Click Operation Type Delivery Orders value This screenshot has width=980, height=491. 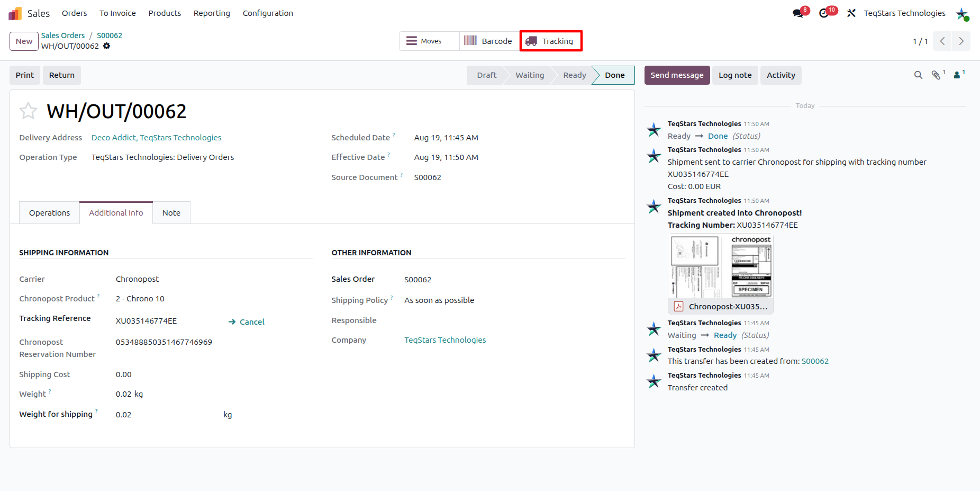point(163,157)
